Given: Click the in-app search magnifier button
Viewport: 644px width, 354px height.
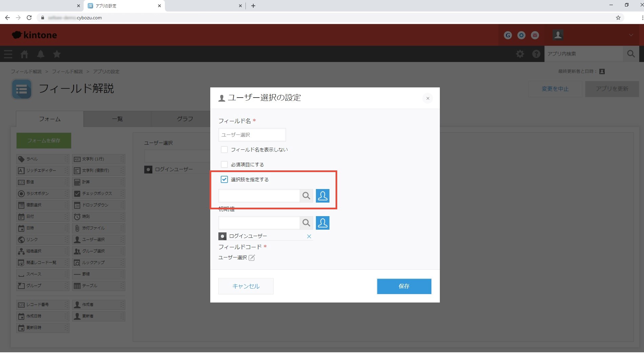Looking at the screenshot, I should click(x=631, y=54).
